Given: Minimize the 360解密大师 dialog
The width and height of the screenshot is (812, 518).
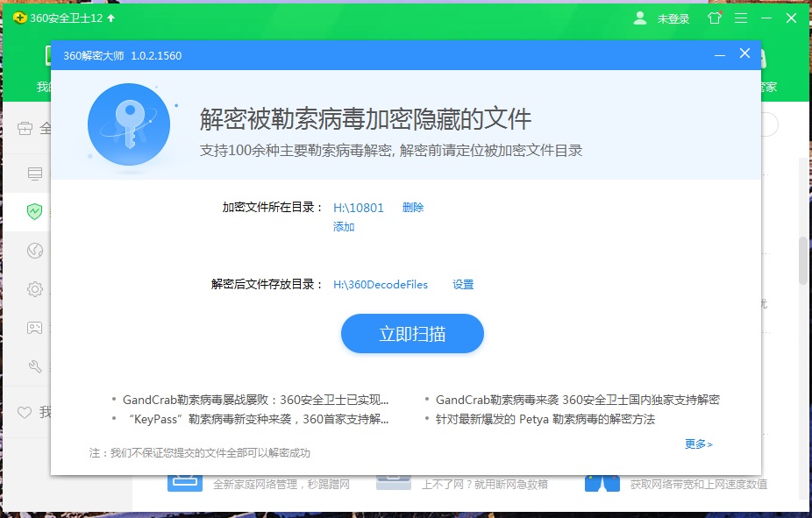Looking at the screenshot, I should (x=719, y=55).
